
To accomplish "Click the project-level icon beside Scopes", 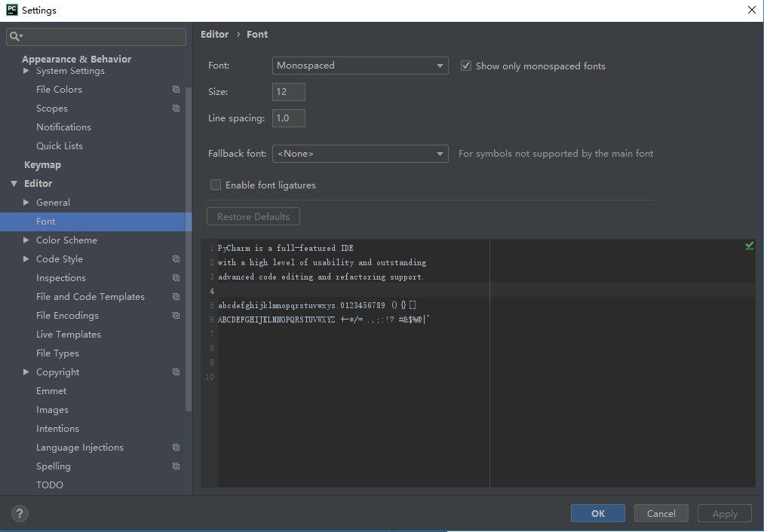I will coord(176,108).
